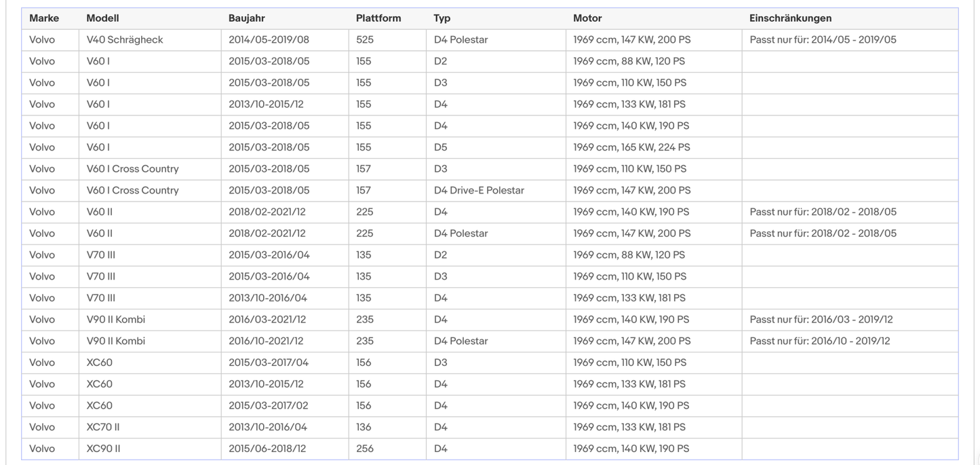The image size is (980, 465).
Task: Click the platform 136 cell
Action: coord(364,427)
